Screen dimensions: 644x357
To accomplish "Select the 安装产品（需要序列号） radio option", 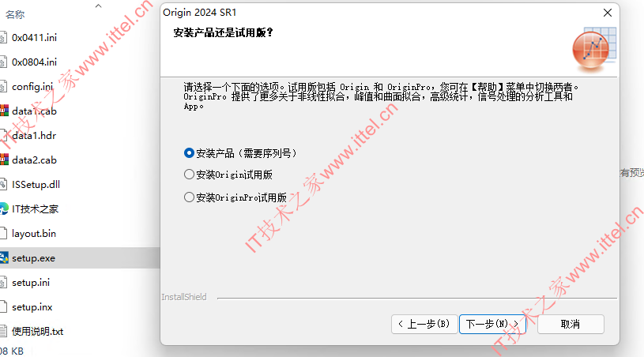I will (x=240, y=153).
